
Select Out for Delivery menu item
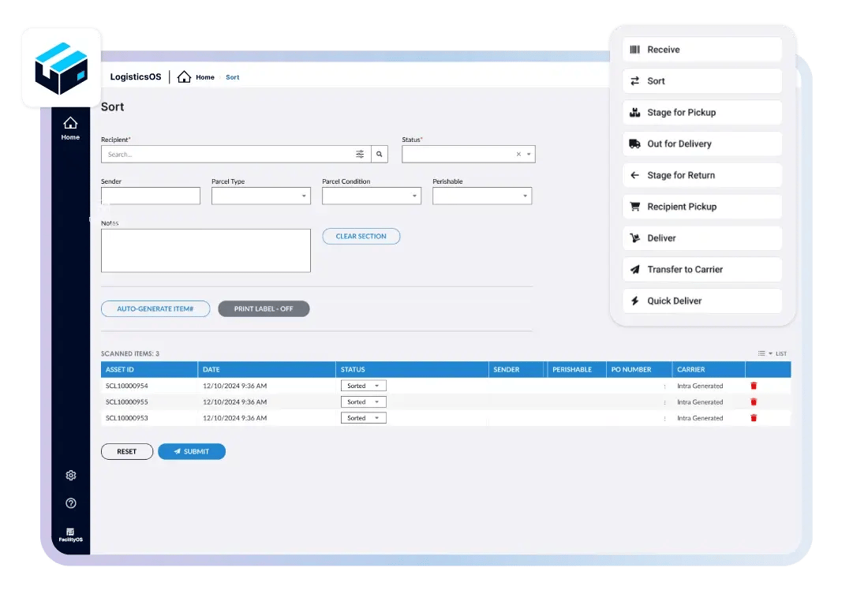coord(702,144)
